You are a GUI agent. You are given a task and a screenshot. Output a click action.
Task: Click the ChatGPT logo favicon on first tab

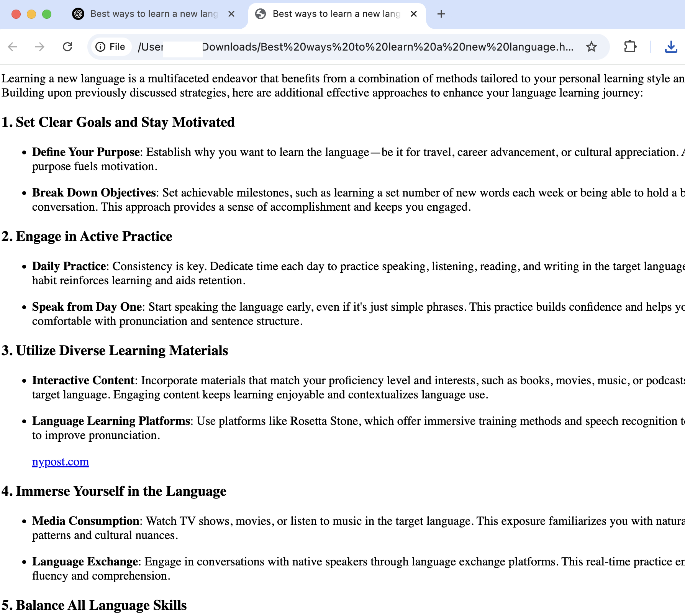coord(78,14)
